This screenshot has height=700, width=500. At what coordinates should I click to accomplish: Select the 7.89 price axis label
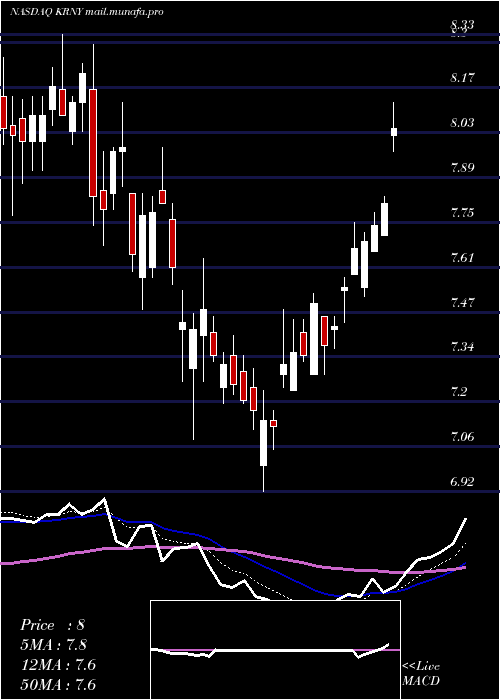[x=462, y=168]
